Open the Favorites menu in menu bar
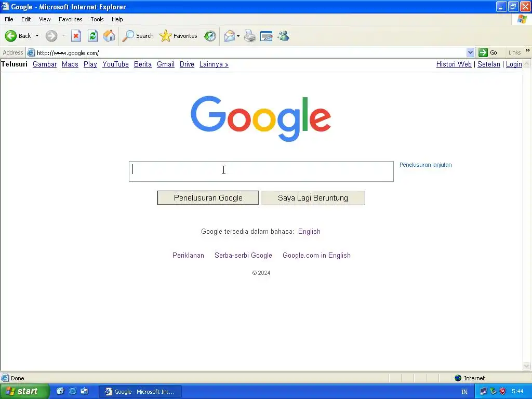This screenshot has width=532, height=399. 70,19
